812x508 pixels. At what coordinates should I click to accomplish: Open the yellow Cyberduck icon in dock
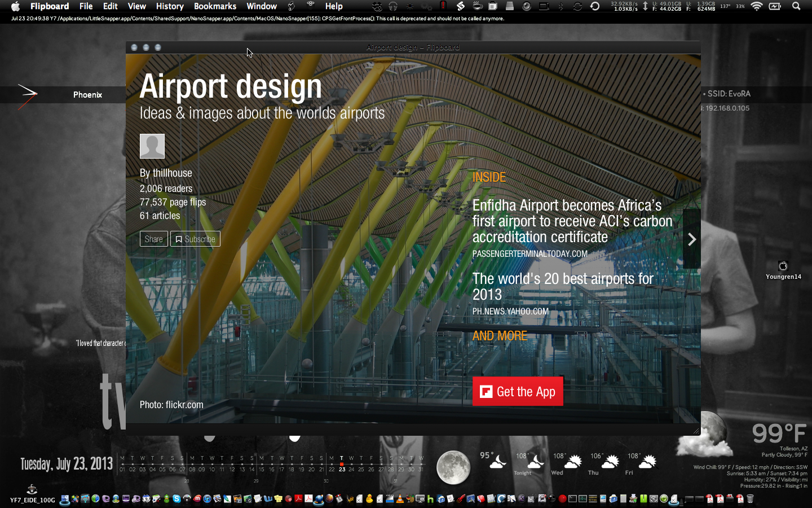click(369, 499)
